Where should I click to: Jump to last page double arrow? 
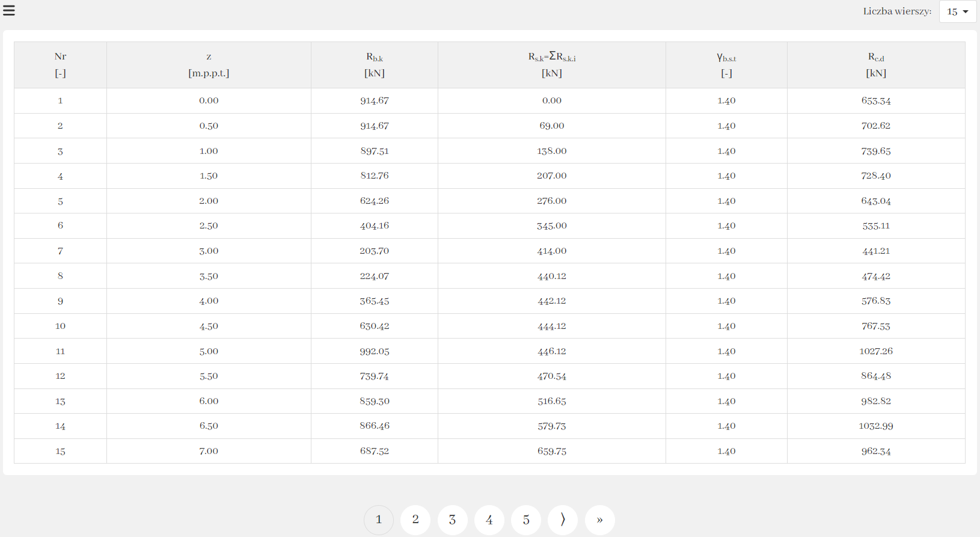click(599, 520)
